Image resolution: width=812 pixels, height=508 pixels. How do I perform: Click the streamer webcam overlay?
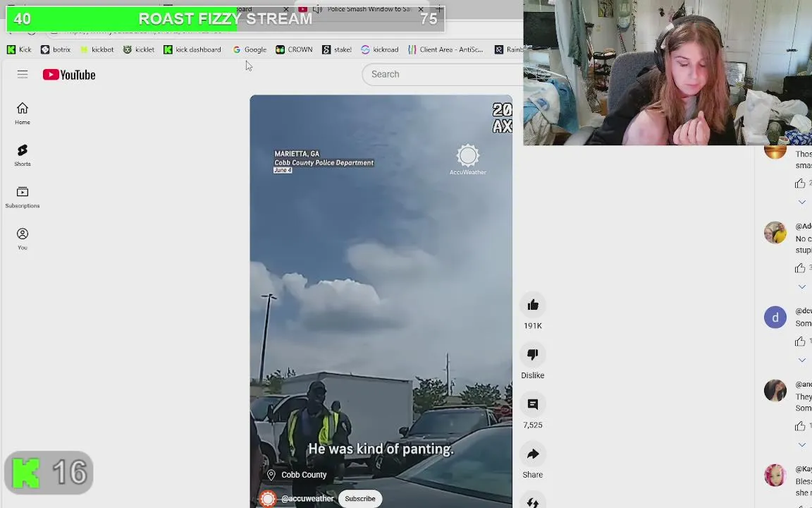click(668, 73)
